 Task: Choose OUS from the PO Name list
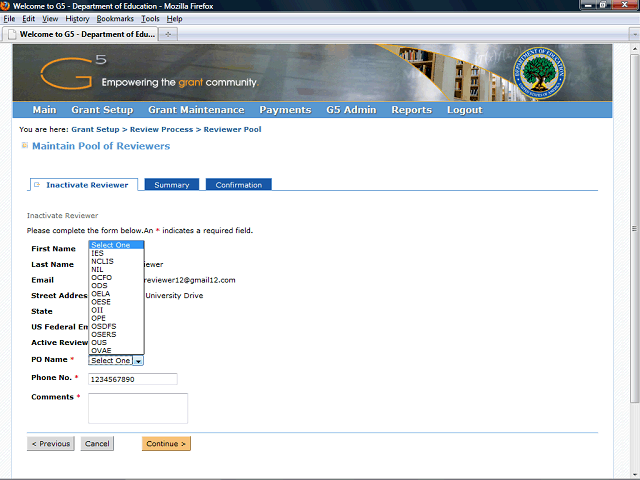(x=116, y=343)
